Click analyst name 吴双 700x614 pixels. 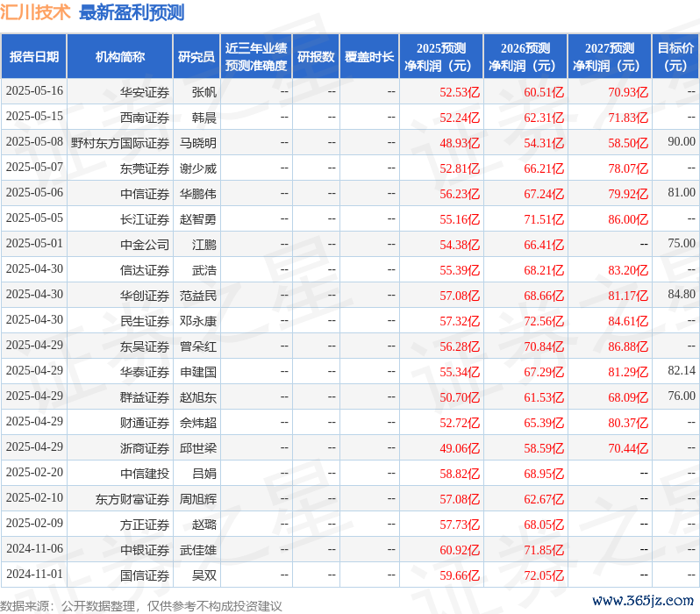(x=204, y=576)
